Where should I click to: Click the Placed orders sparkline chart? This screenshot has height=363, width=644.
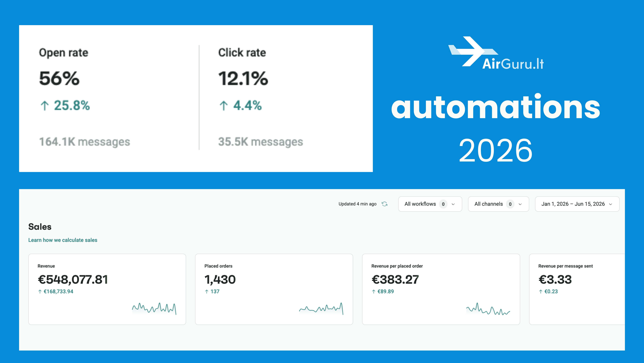click(321, 308)
